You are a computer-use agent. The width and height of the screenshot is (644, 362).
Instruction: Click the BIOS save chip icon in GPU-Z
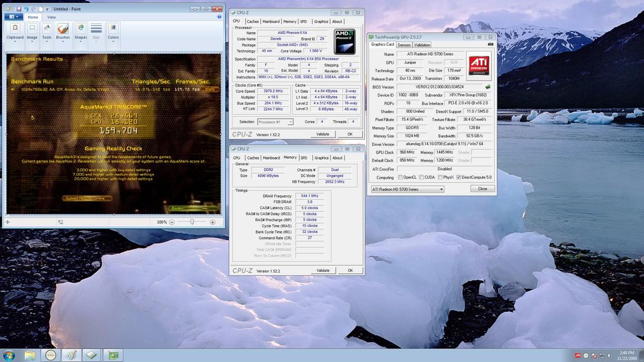tap(488, 87)
